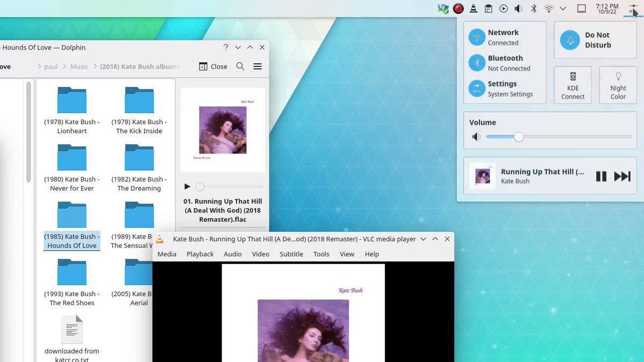Viewport: 644px width, 362px height.
Task: Click the red record tray icon
Action: point(458,9)
